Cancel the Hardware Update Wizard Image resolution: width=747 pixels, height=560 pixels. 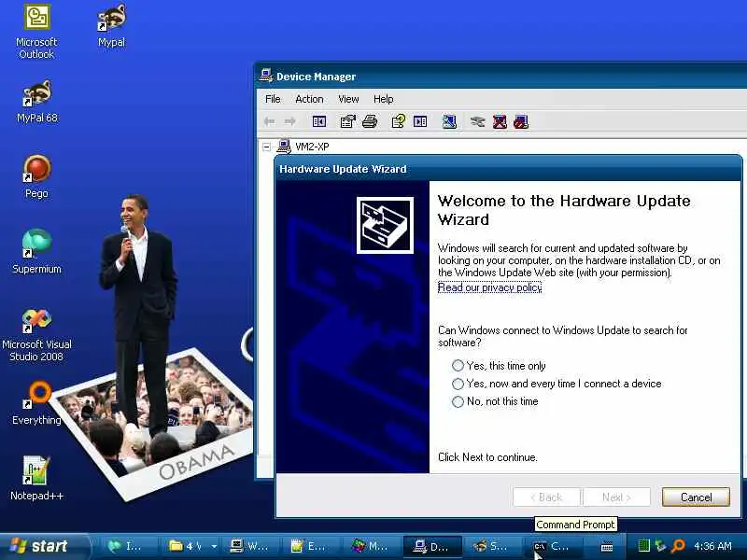[696, 497]
